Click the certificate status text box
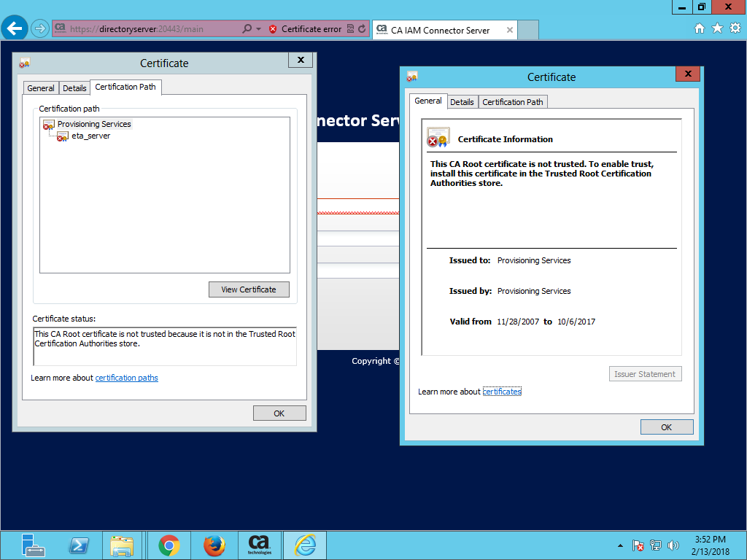 coord(165,346)
